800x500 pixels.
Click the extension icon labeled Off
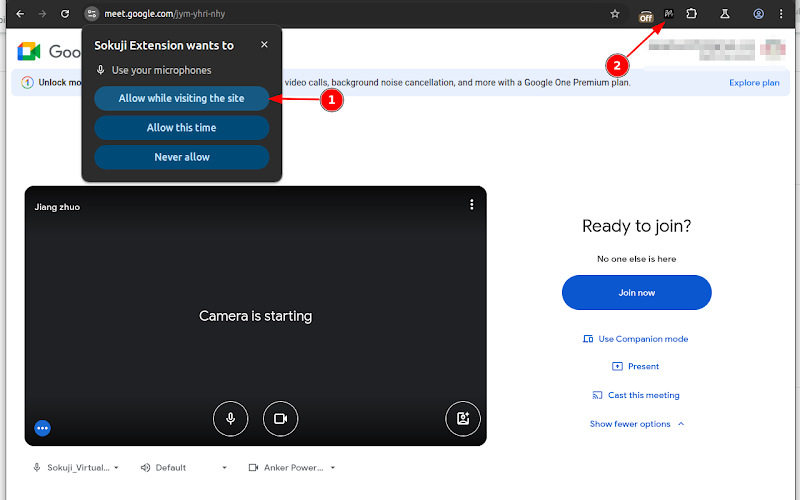pyautogui.click(x=647, y=15)
